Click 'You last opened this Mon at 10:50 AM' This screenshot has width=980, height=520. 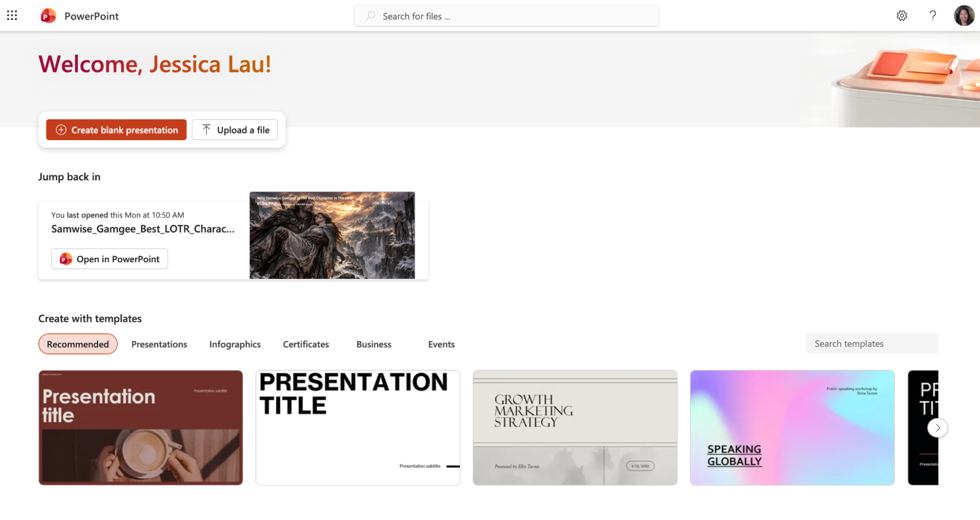[x=118, y=215]
